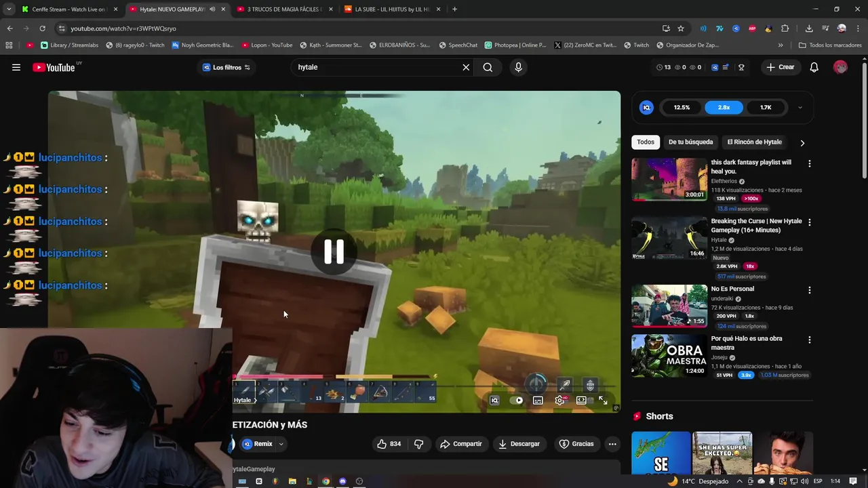Enter fullscreen from the video player

(603, 401)
